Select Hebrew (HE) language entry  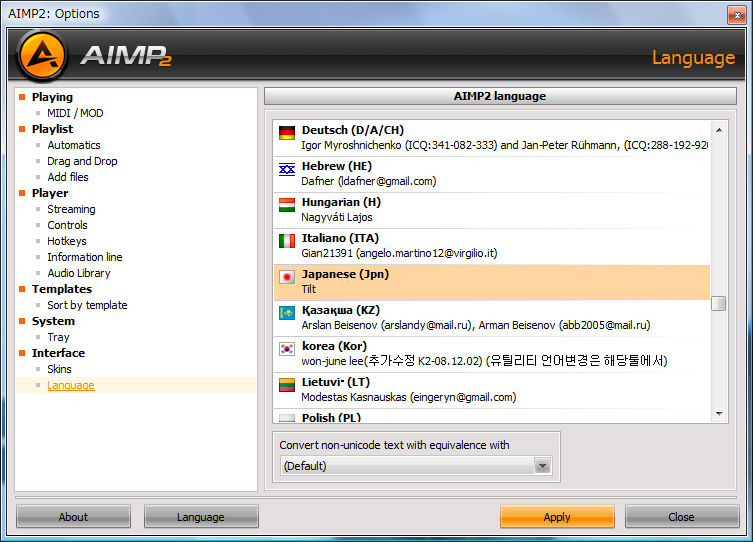492,174
